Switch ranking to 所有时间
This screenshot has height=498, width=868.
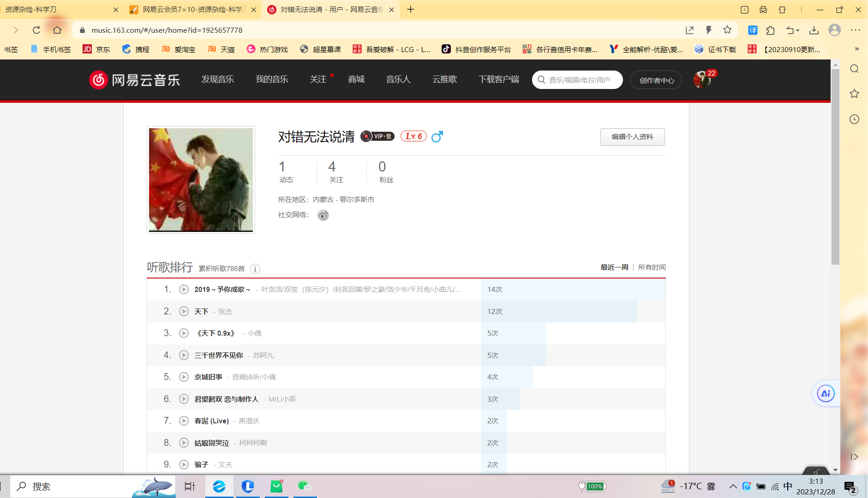pyautogui.click(x=652, y=267)
